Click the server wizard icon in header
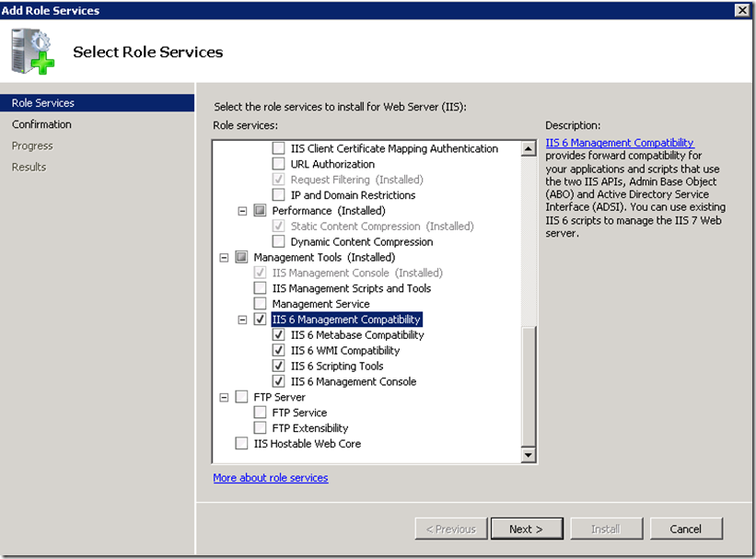Viewport: 756px width, 559px height. [x=32, y=52]
